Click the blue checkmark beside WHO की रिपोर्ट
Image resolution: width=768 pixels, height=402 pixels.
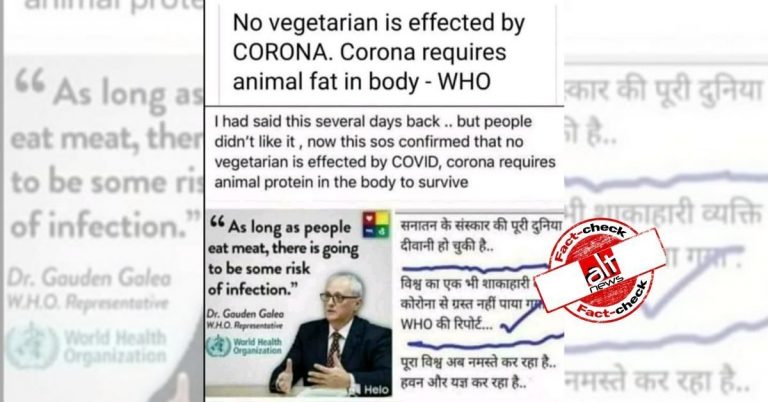[522, 317]
